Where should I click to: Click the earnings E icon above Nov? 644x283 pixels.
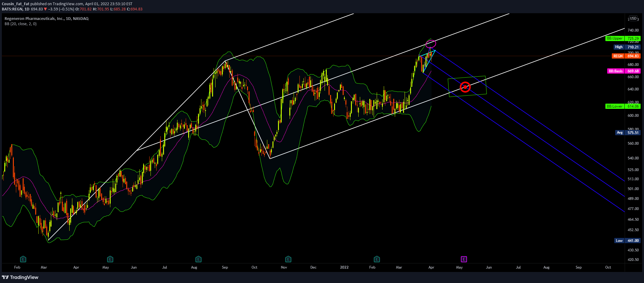tap(288, 259)
